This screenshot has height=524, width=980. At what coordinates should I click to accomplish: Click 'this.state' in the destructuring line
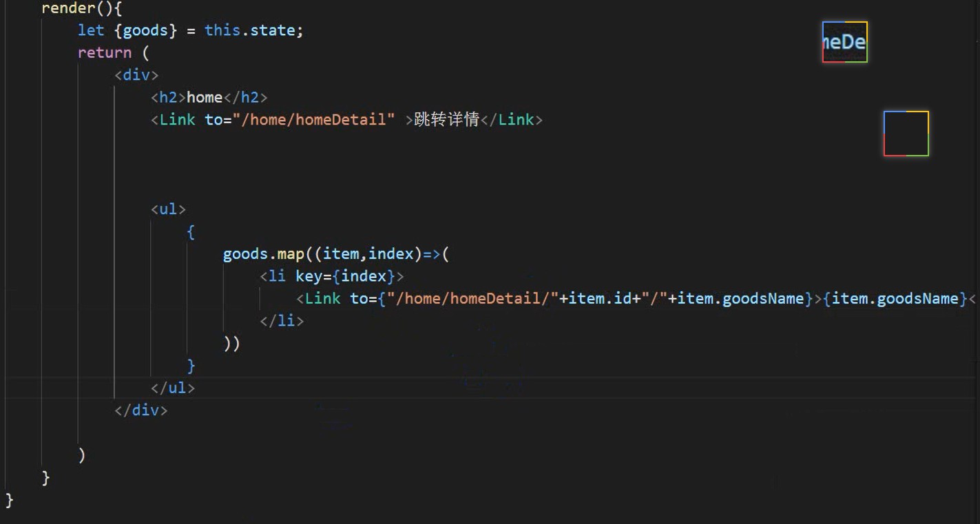pos(250,30)
